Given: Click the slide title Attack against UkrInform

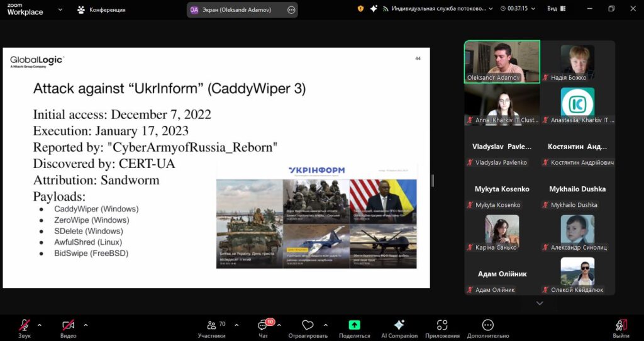Looking at the screenshot, I should 169,89.
